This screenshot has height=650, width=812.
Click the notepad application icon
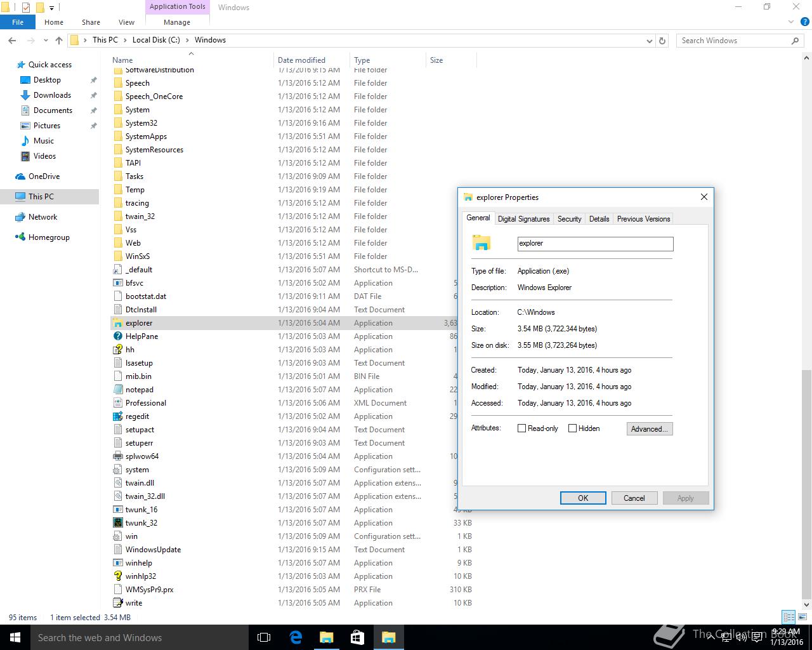(x=117, y=390)
